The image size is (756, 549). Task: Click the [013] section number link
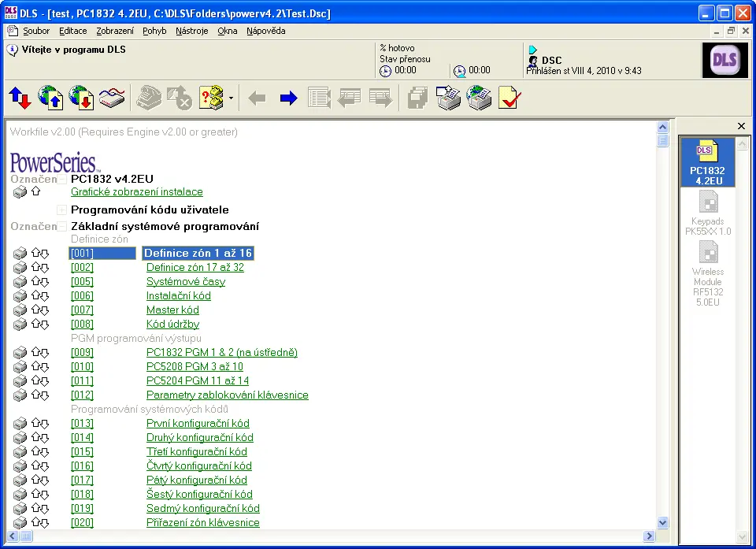point(82,424)
